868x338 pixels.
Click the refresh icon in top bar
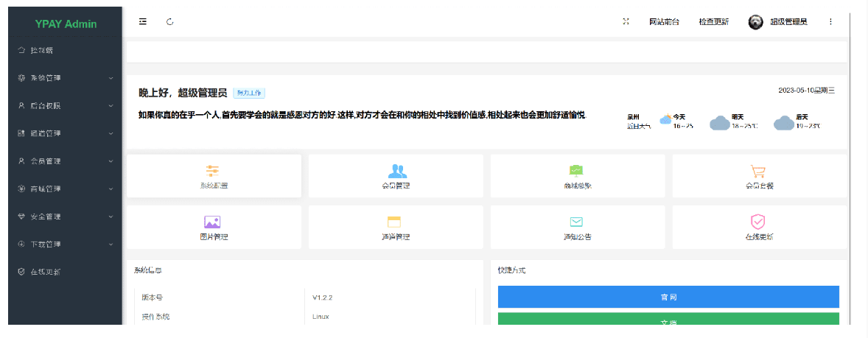click(x=170, y=21)
